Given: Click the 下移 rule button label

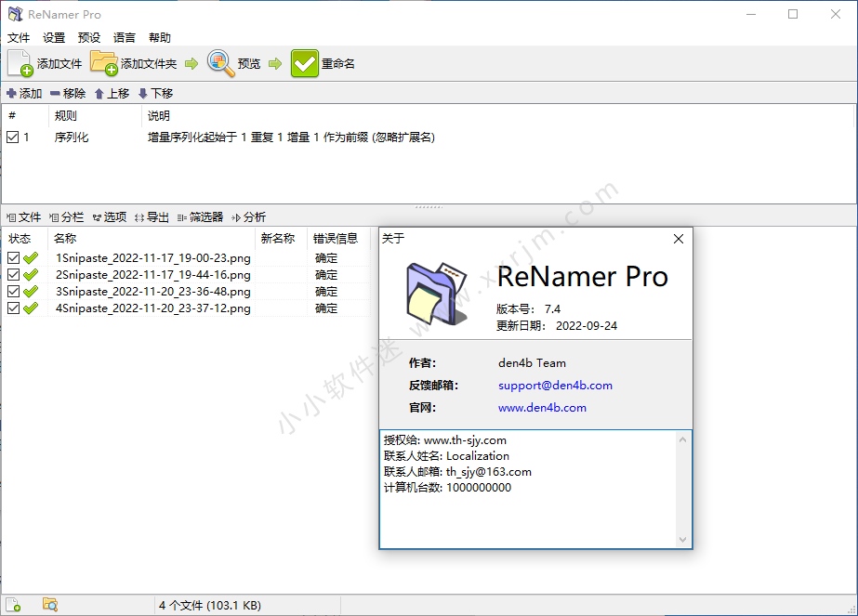Looking at the screenshot, I should click(162, 94).
